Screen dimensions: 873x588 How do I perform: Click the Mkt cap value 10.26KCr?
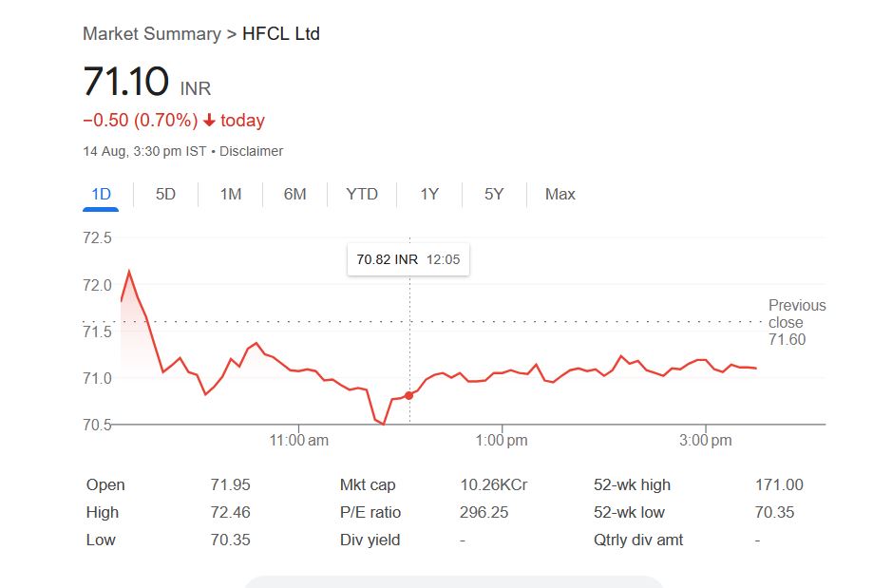(x=493, y=485)
